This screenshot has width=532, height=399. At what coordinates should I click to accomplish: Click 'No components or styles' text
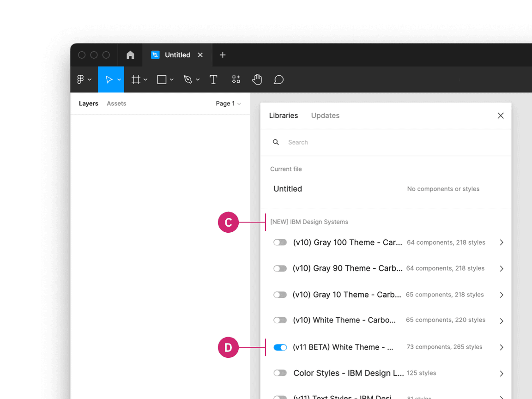tap(443, 189)
